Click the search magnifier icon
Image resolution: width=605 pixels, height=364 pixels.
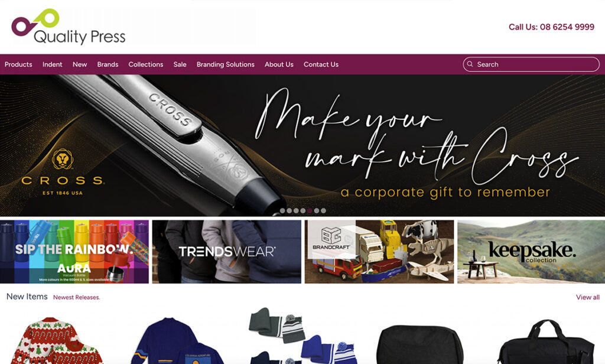pos(470,64)
